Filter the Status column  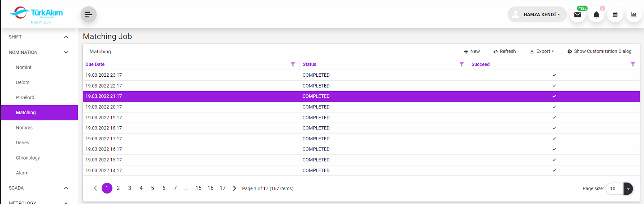click(x=462, y=64)
